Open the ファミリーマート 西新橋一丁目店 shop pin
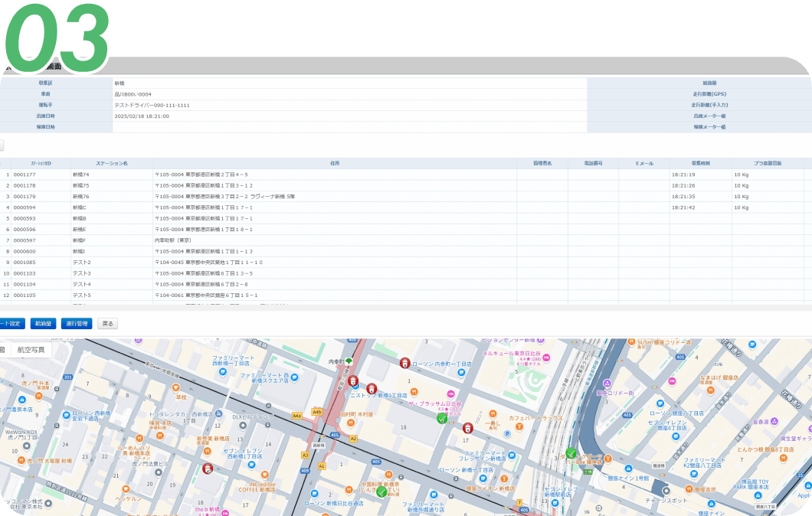This screenshot has width=812, height=516. tap(223, 371)
